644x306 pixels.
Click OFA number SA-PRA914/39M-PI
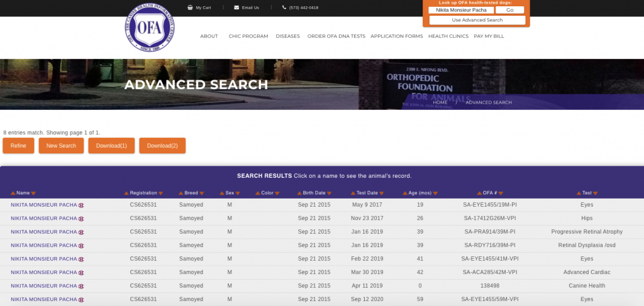(489, 232)
